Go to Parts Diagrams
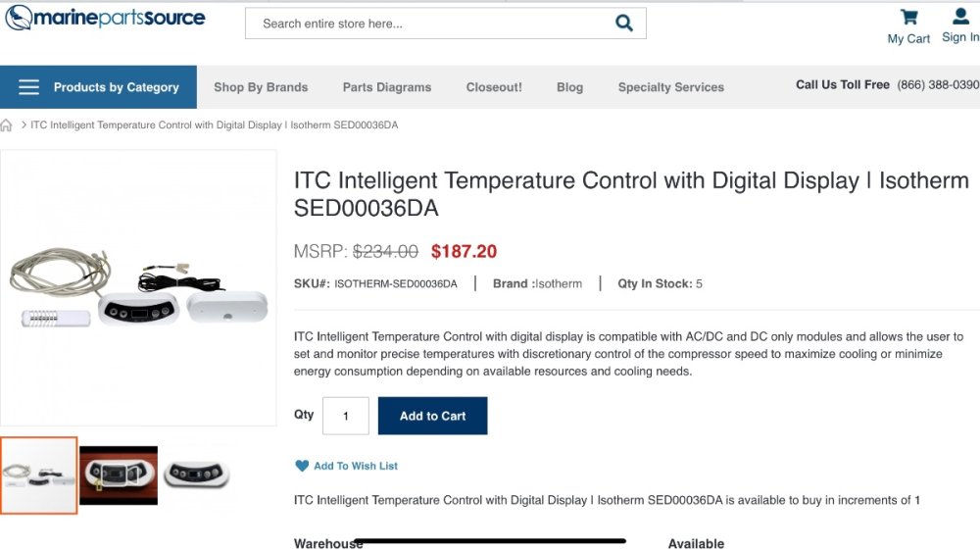980x550 pixels. 387,87
